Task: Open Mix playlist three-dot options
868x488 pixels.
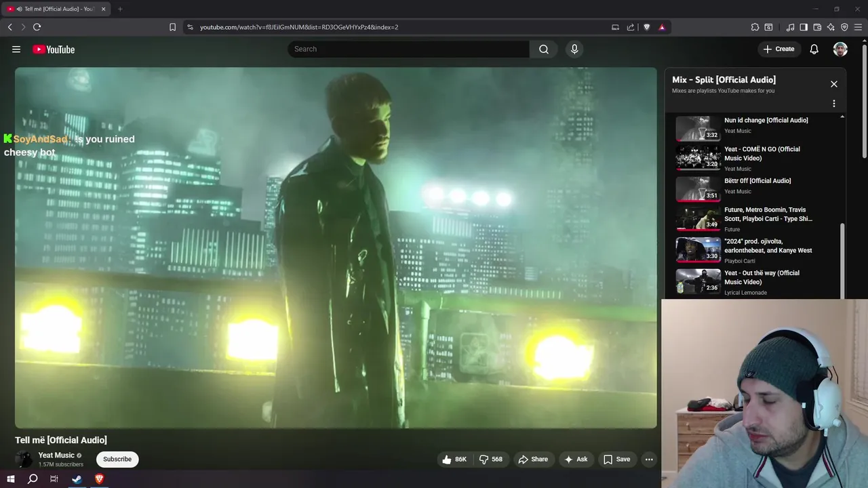Action: click(x=834, y=104)
